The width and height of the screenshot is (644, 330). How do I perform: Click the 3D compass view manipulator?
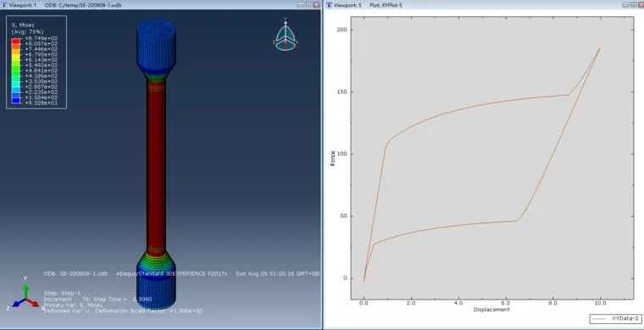point(286,34)
